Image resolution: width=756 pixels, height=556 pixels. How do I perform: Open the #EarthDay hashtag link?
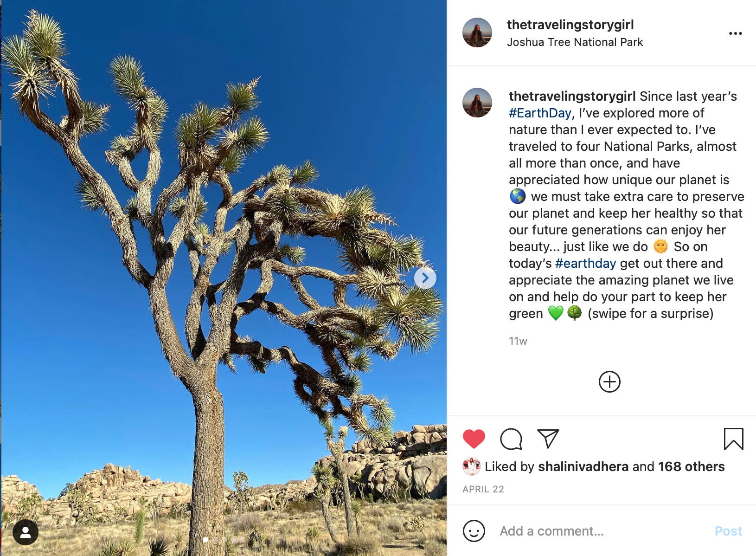tap(540, 113)
